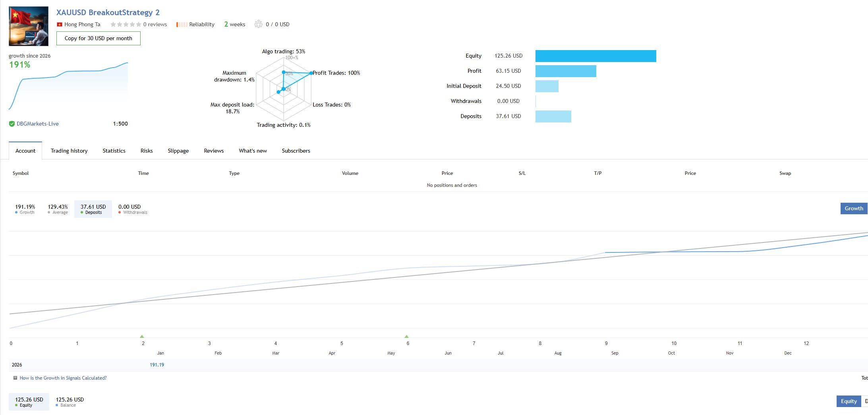Click the Volume column header
Image resolution: width=868 pixels, height=415 pixels.
(350, 173)
